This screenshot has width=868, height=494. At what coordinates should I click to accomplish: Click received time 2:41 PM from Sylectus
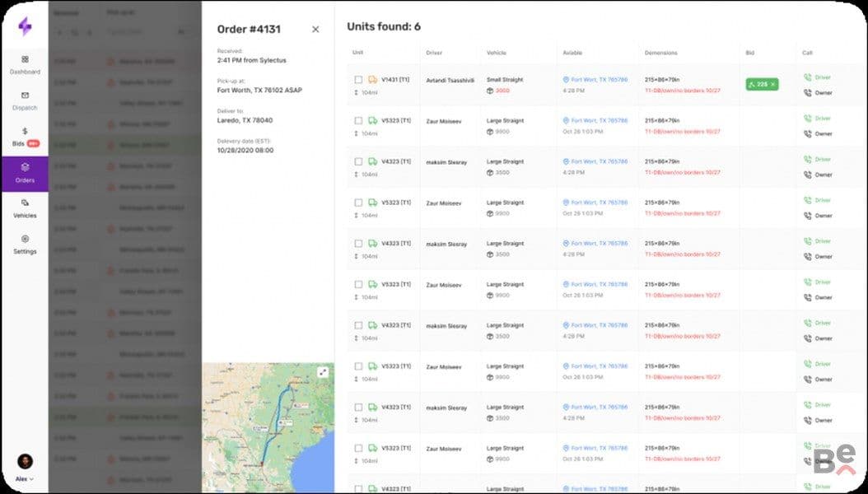tap(252, 60)
